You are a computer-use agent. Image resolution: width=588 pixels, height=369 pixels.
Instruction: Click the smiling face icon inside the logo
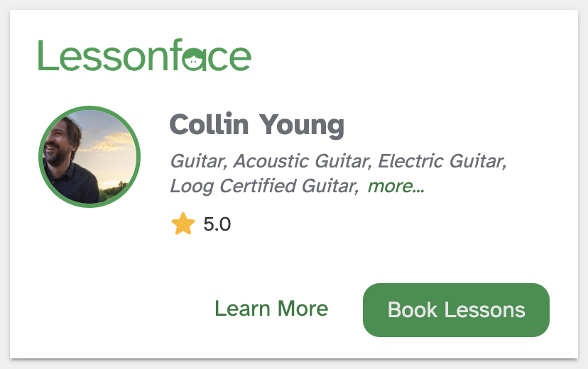193,60
